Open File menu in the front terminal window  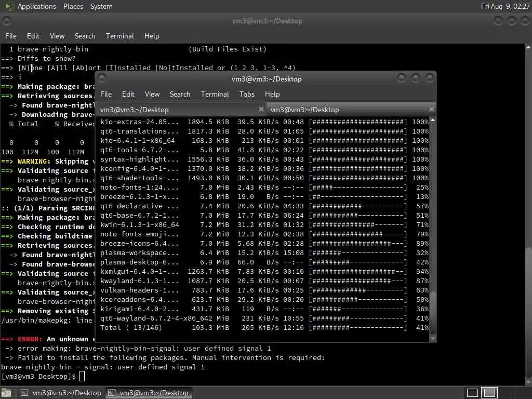point(106,95)
